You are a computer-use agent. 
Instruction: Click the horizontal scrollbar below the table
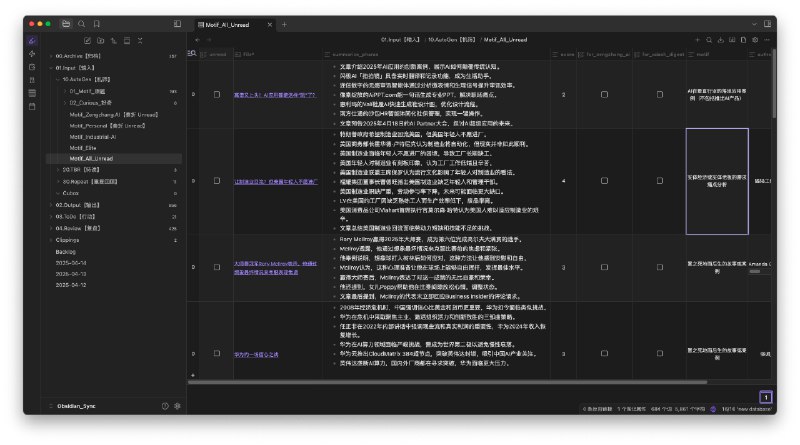pyautogui.click(x=447, y=382)
